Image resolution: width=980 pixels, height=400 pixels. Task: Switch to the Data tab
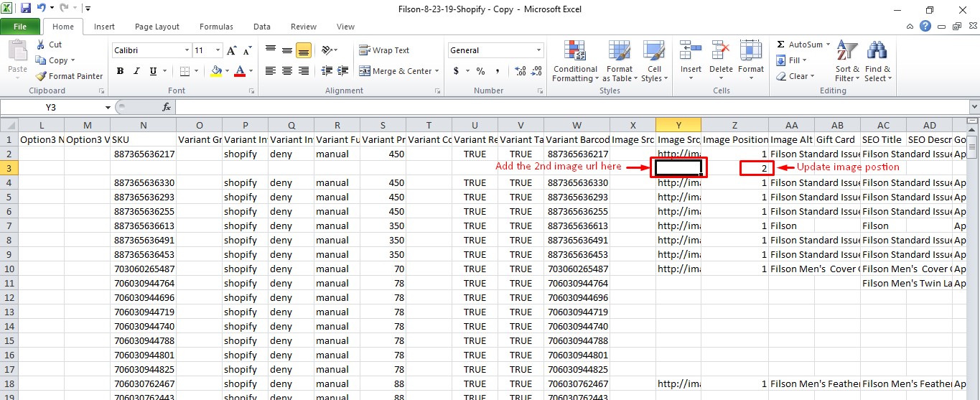pos(262,27)
